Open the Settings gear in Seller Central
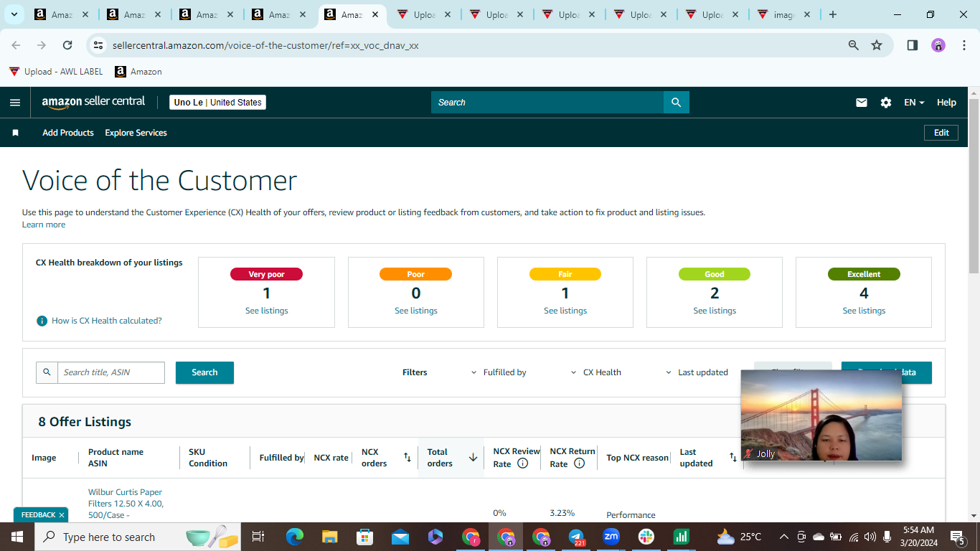This screenshot has width=980, height=551. click(886, 103)
